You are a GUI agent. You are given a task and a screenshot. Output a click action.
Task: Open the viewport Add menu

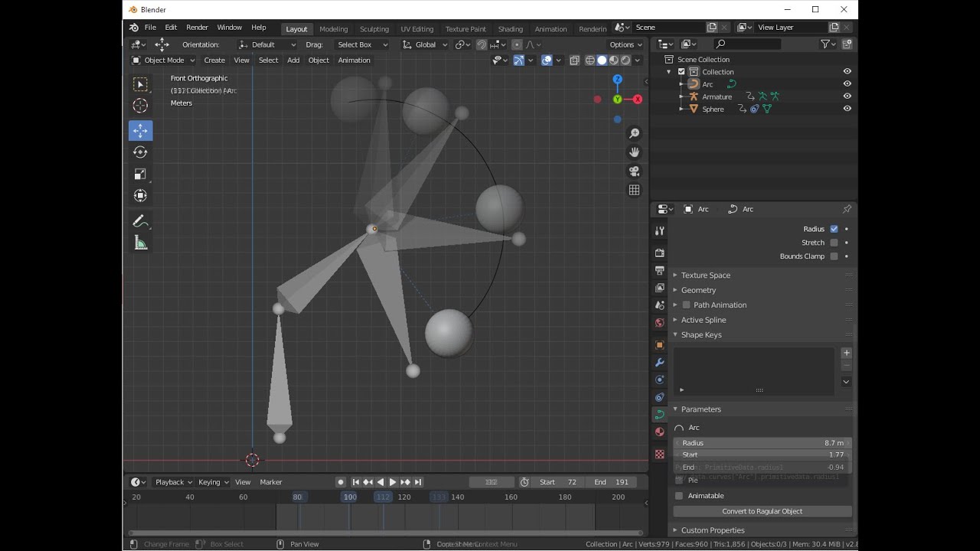coord(293,60)
